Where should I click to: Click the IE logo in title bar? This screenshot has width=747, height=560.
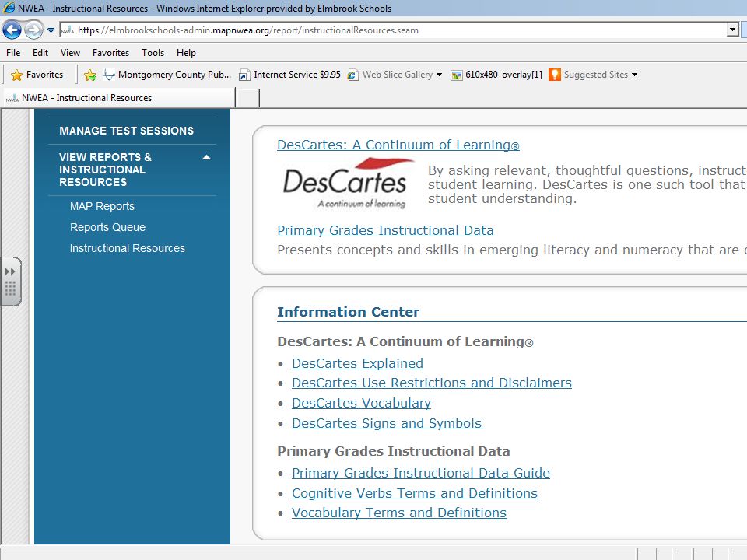[9, 8]
